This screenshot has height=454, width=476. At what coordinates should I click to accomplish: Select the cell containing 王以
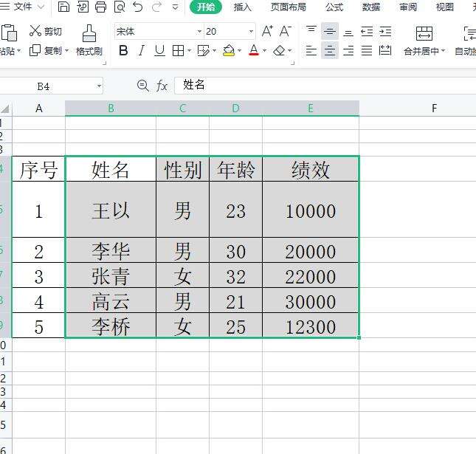111,210
